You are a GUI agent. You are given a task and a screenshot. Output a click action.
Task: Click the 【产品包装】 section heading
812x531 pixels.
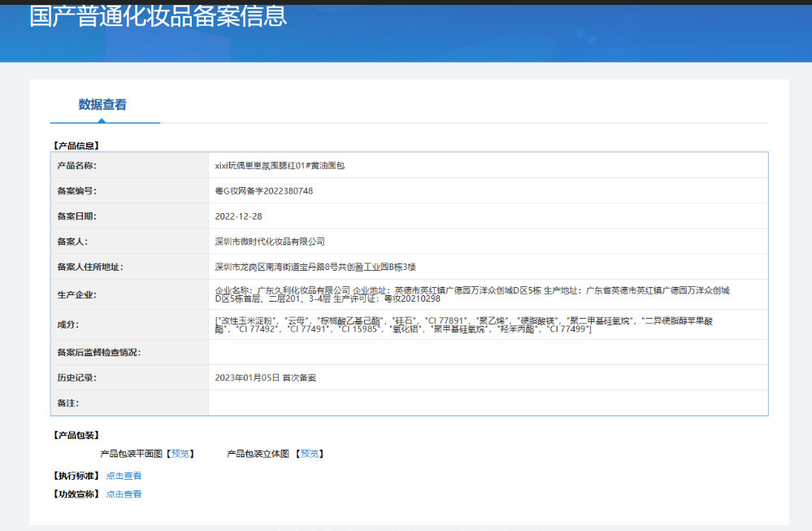[76, 435]
